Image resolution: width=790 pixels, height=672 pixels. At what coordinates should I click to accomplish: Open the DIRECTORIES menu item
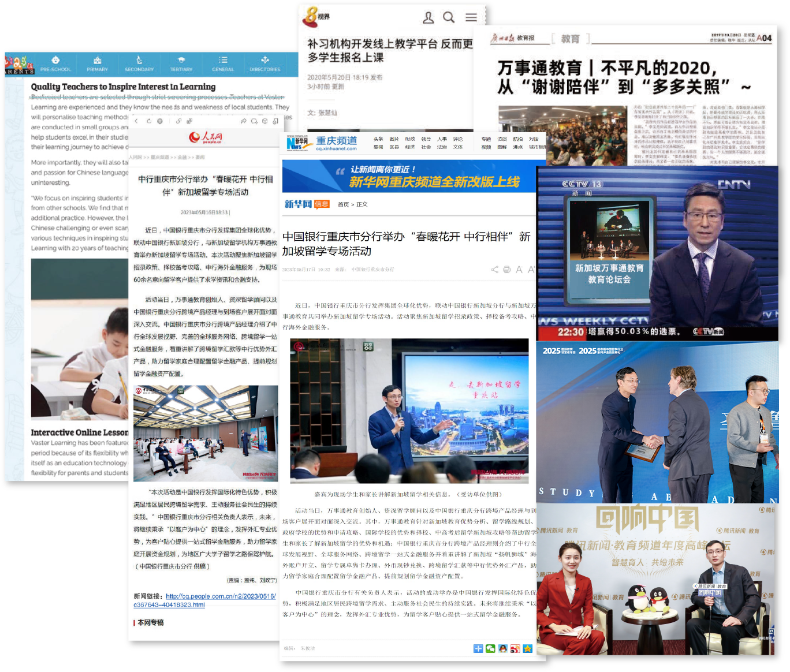(x=265, y=64)
